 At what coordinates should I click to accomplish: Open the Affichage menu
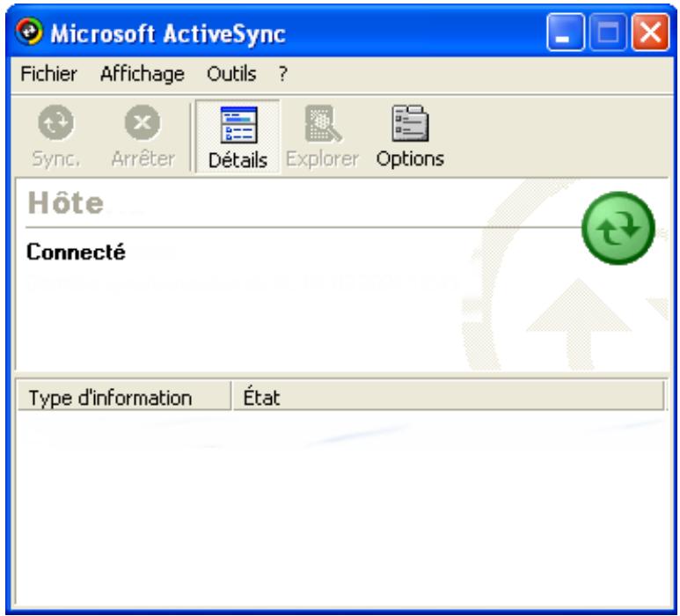pyautogui.click(x=143, y=74)
